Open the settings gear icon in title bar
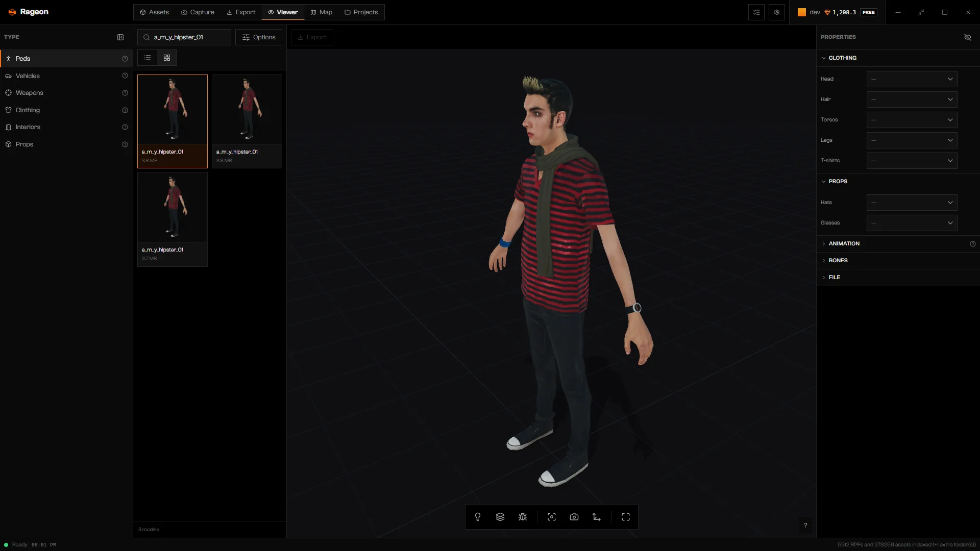The image size is (980, 551). pos(777,12)
